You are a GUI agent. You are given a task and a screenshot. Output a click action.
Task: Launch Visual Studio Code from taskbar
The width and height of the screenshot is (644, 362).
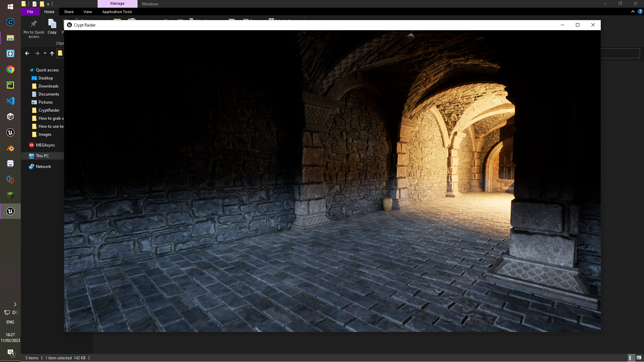click(x=10, y=101)
